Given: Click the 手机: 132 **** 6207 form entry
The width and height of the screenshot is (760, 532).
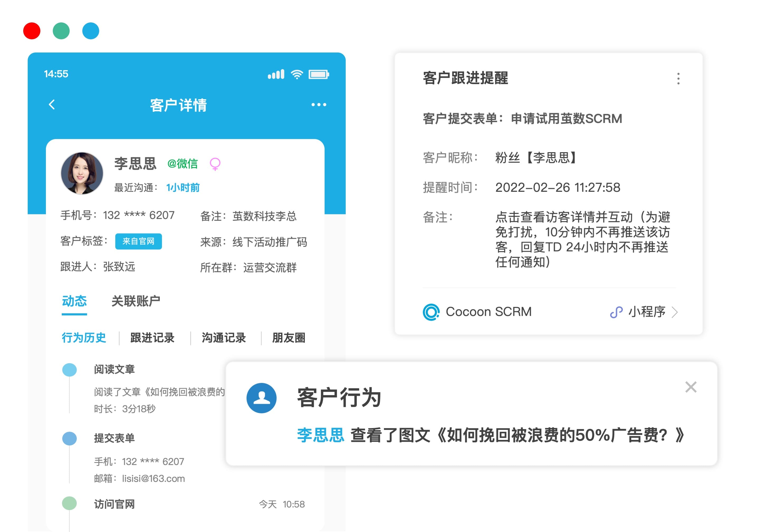Looking at the screenshot, I should click(x=139, y=462).
